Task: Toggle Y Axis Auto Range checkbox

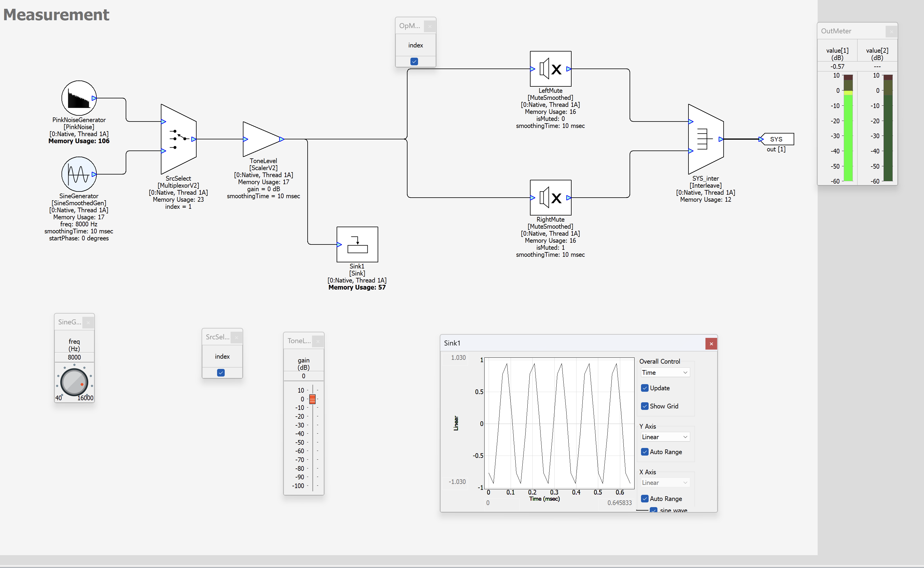Action: click(x=645, y=452)
